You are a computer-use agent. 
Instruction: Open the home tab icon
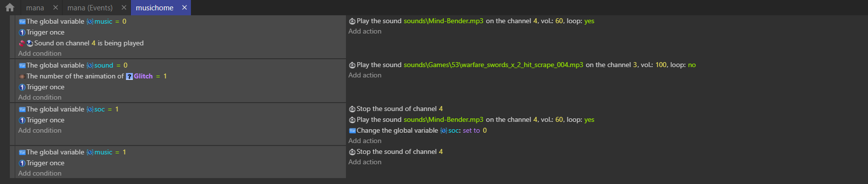10,7
